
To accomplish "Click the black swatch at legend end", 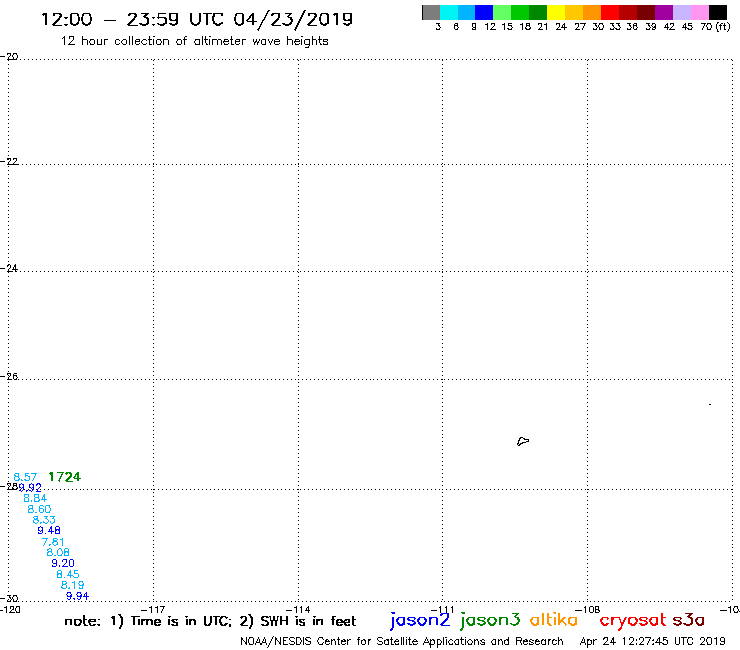I will 718,12.
